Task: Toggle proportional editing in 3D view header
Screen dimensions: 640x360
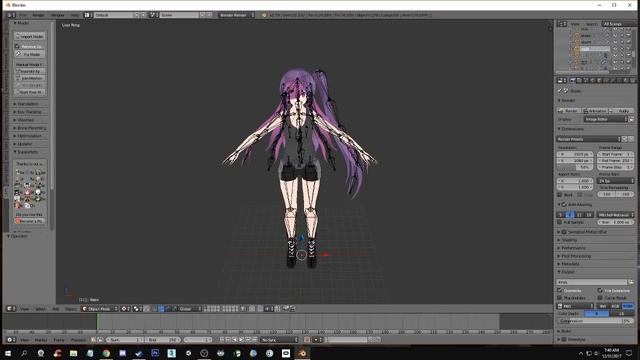Action: (252, 309)
